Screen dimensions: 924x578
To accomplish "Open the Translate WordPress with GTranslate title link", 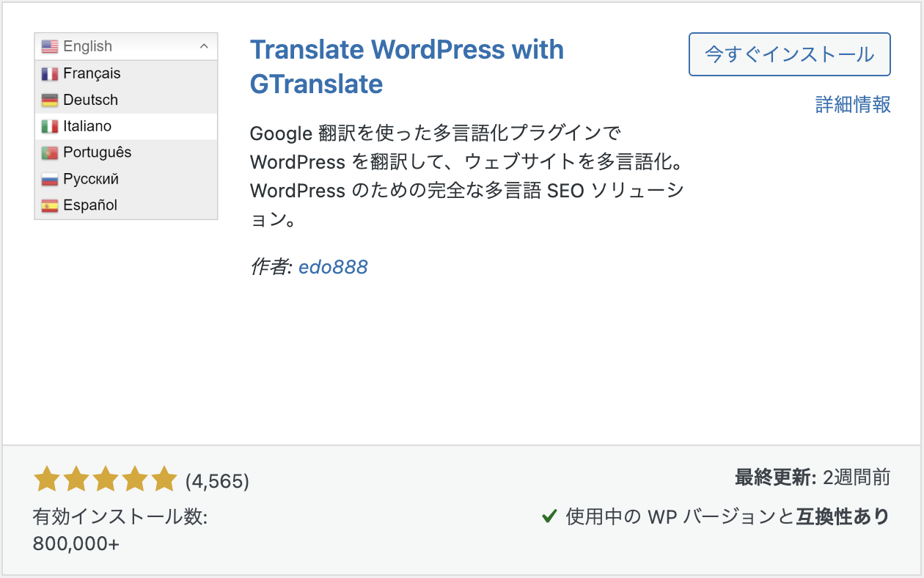I will (x=407, y=67).
